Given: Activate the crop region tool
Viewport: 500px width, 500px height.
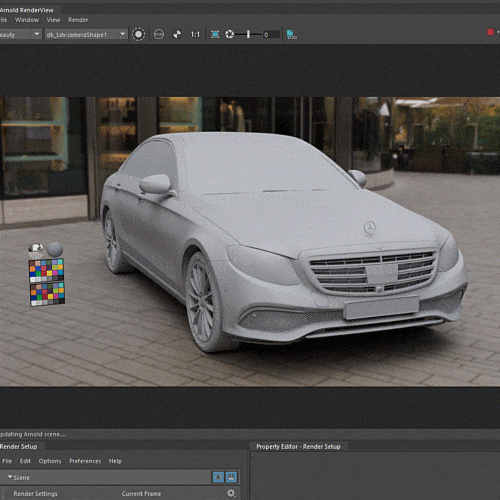Looking at the screenshot, I should [x=215, y=34].
